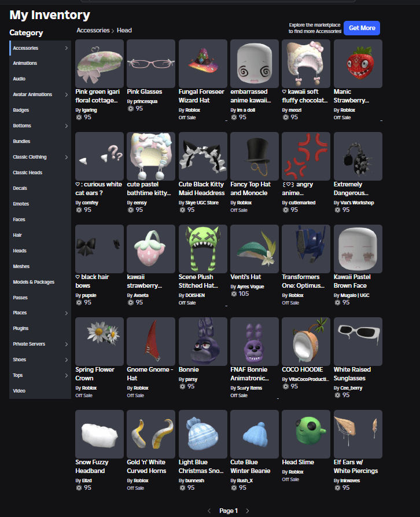
Task: Open the Manic Strawberry item thumbnail
Action: 358,64
